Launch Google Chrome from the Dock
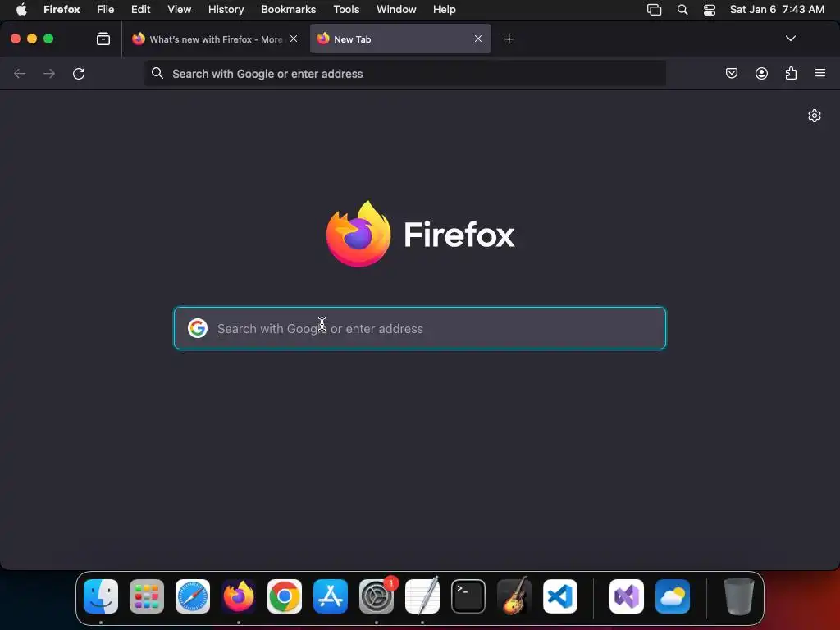Image resolution: width=840 pixels, height=630 pixels. point(285,596)
